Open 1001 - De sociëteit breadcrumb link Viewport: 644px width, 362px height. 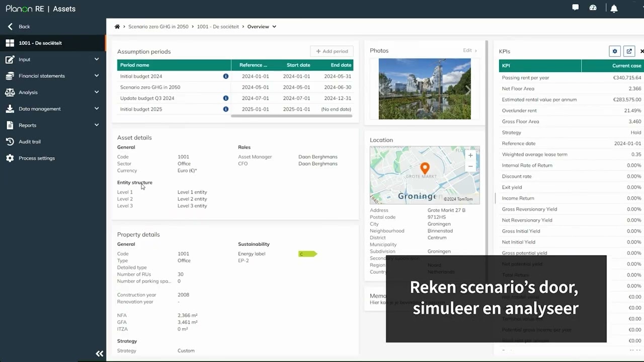[218, 27]
